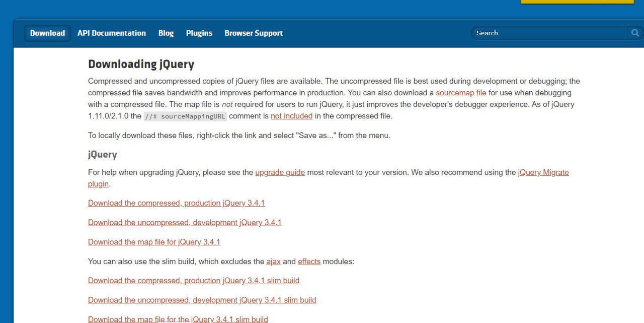644x323 pixels.
Task: Open the Plugins nav item
Action: click(x=199, y=33)
